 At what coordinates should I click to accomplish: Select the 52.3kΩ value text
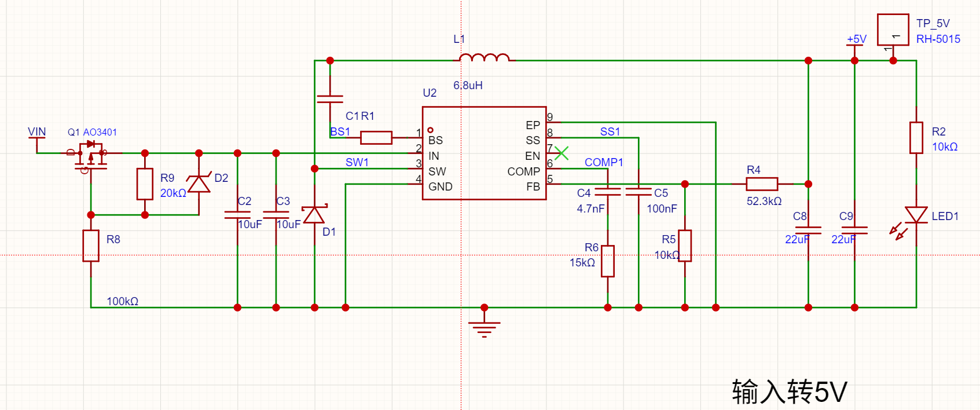click(x=764, y=201)
